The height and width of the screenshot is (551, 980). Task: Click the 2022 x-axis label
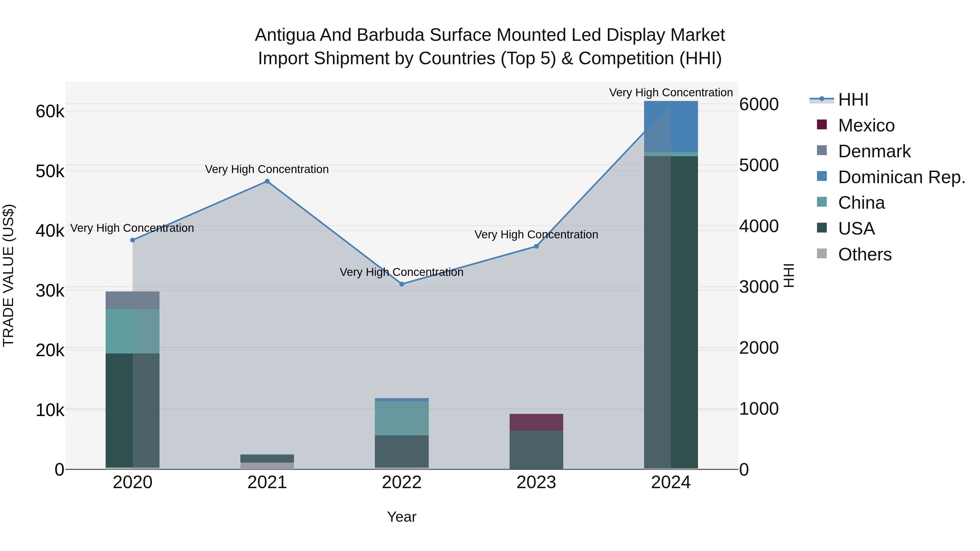click(x=402, y=482)
